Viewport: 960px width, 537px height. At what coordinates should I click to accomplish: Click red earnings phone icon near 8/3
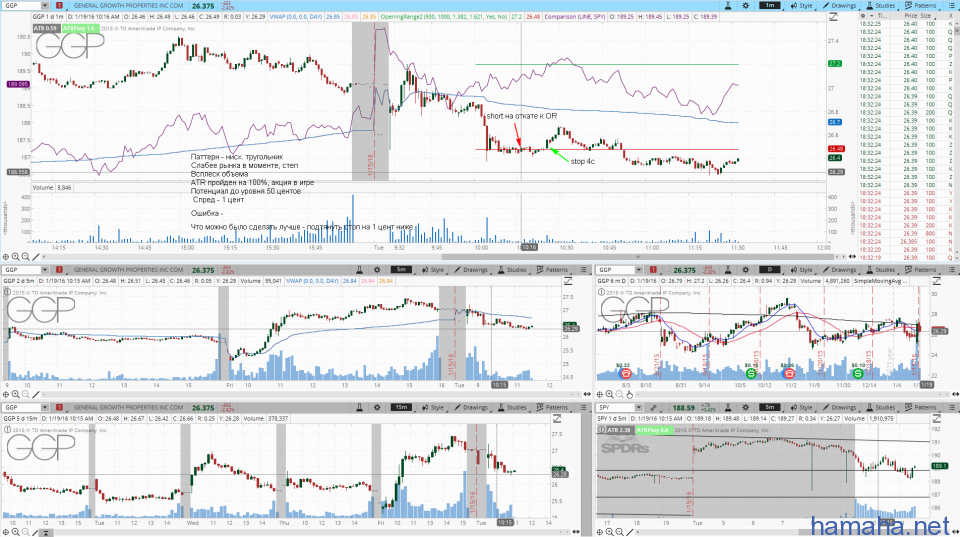click(x=626, y=373)
